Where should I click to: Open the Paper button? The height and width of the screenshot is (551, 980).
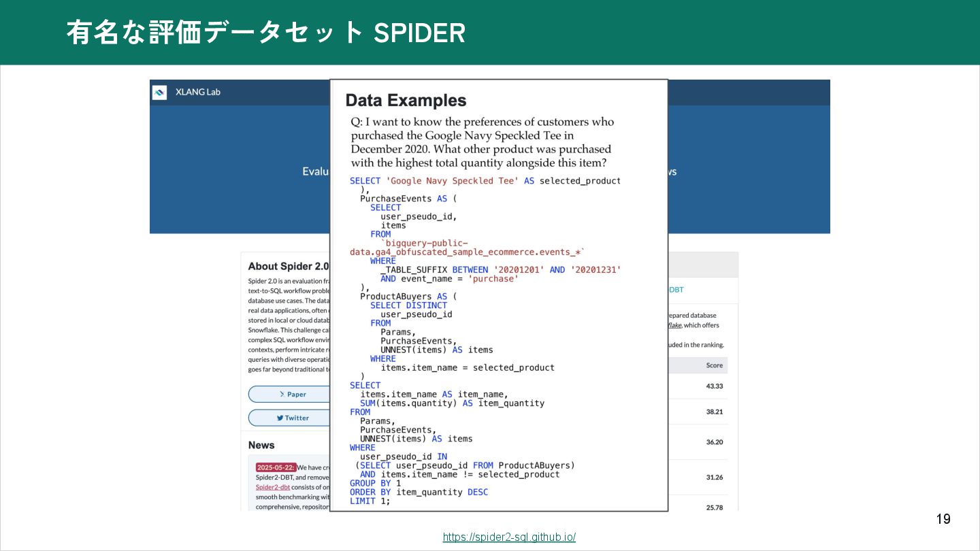(x=289, y=394)
